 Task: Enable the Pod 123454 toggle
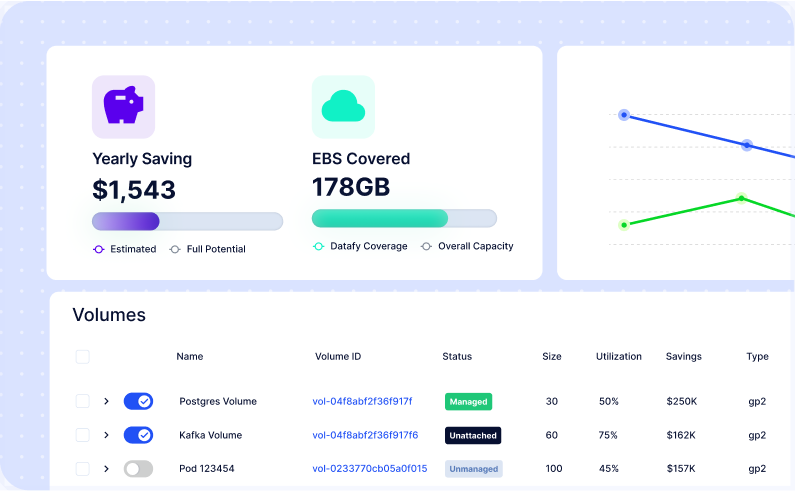(x=138, y=469)
